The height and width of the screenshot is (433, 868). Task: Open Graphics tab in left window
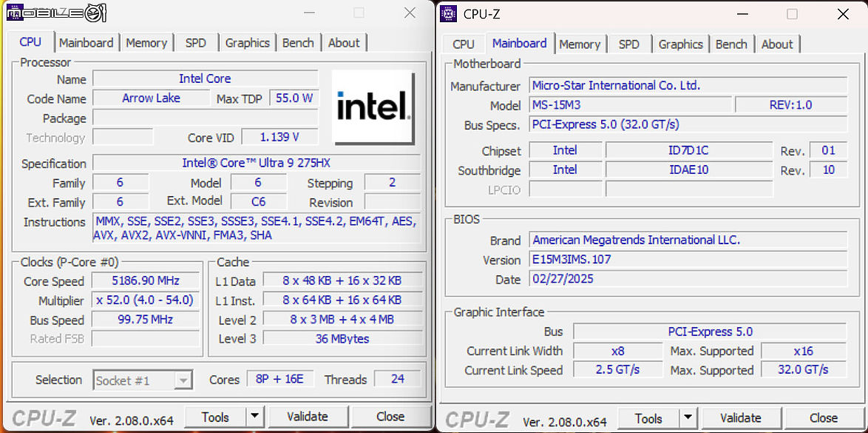248,43
